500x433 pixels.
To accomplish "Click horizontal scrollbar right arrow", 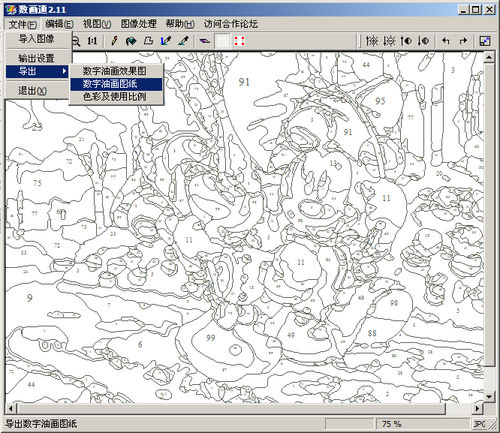I will [x=477, y=408].
